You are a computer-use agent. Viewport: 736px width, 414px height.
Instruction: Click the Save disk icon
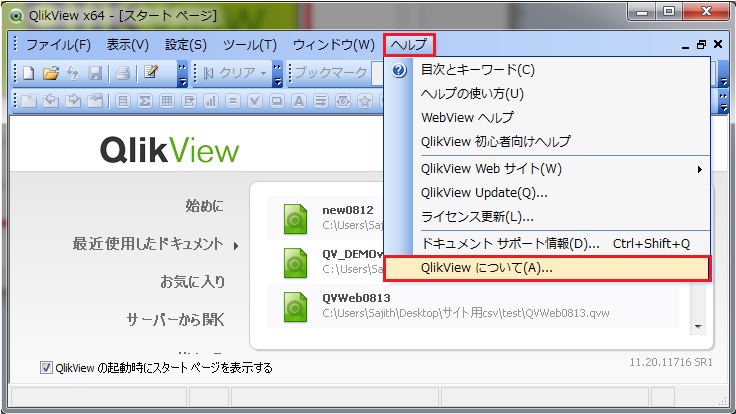(x=95, y=73)
